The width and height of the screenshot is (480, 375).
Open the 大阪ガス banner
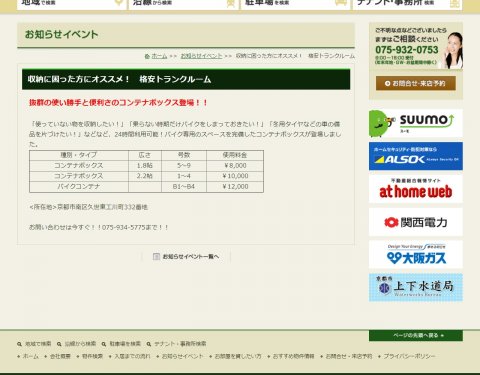coord(416,254)
